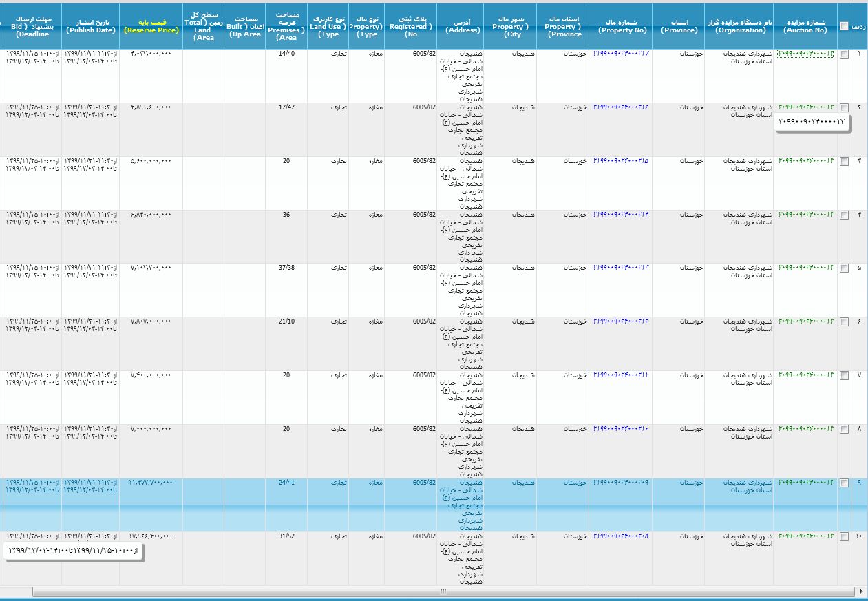Click the Address column header
The height and width of the screenshot is (601, 868).
(462, 26)
